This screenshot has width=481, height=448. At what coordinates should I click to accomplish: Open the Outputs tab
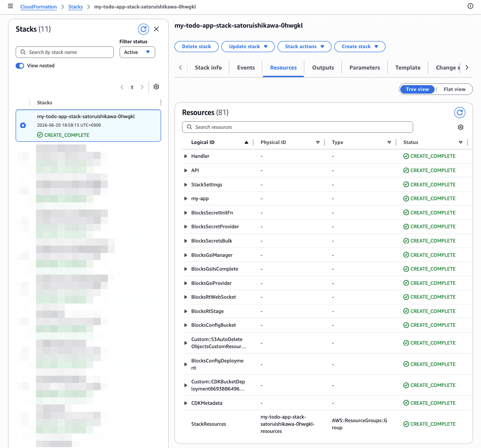[x=323, y=68]
